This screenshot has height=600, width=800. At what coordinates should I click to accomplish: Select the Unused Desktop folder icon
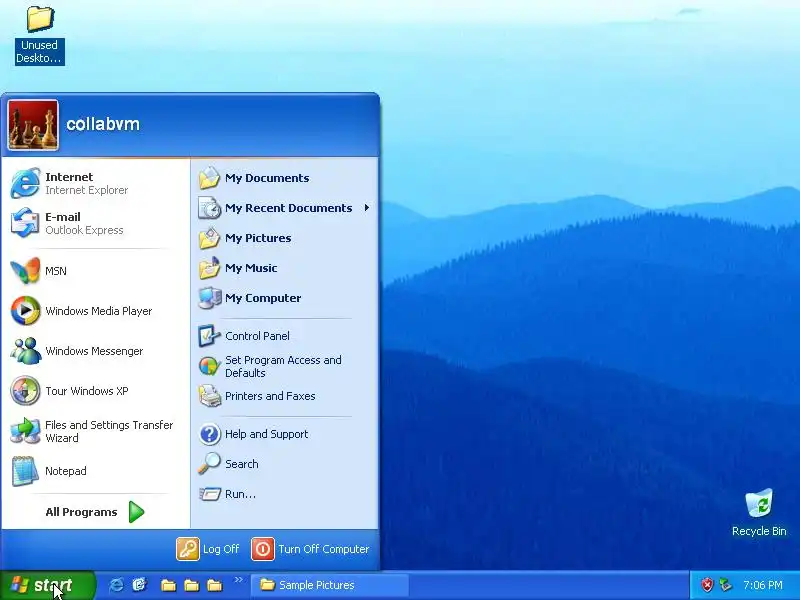pyautogui.click(x=39, y=35)
